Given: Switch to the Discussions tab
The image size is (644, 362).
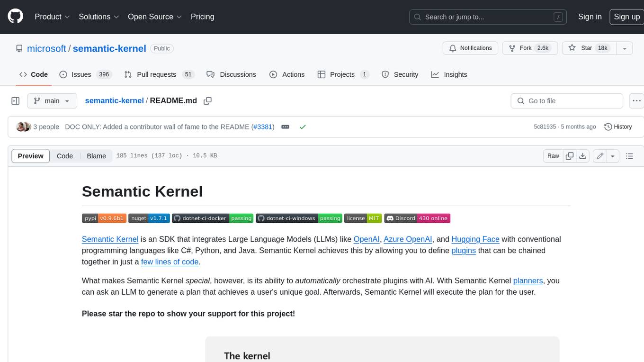Looking at the screenshot, I should pos(232,74).
